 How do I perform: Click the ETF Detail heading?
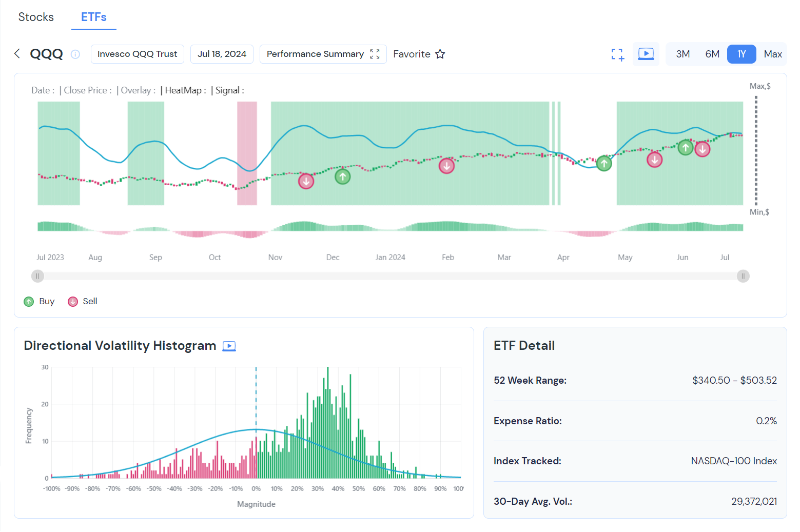(524, 345)
